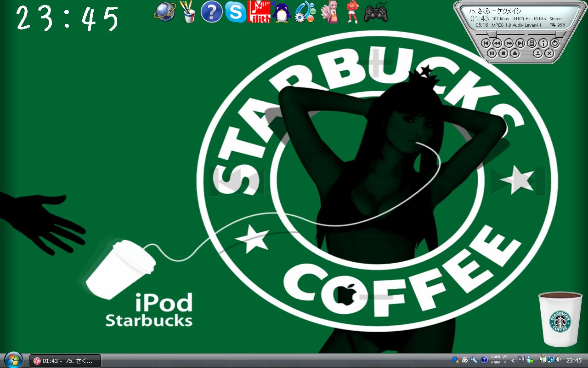Image resolution: width=588 pixels, height=368 pixels.
Task: Switch IME input mode with the あ button
Action: tap(465, 360)
